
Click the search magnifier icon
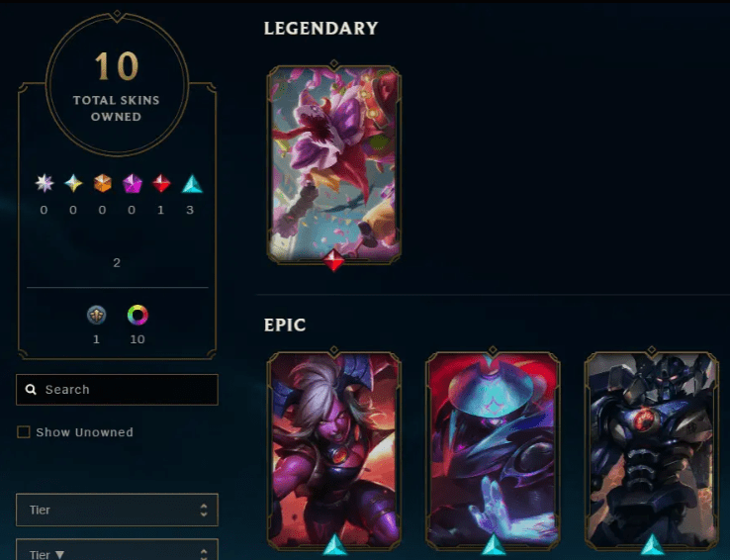[x=31, y=389]
